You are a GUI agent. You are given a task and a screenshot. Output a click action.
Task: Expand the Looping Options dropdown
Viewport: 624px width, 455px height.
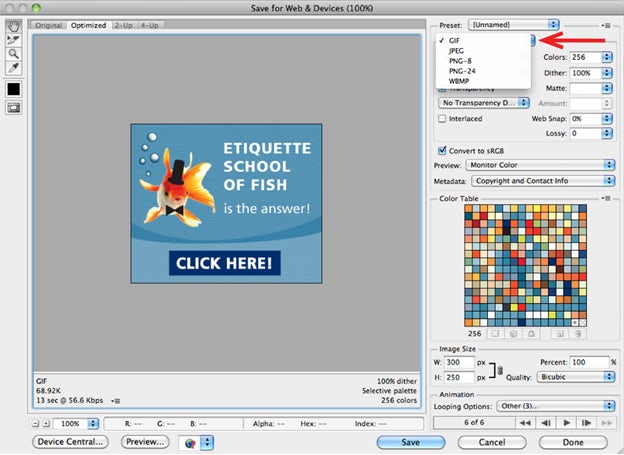click(553, 406)
